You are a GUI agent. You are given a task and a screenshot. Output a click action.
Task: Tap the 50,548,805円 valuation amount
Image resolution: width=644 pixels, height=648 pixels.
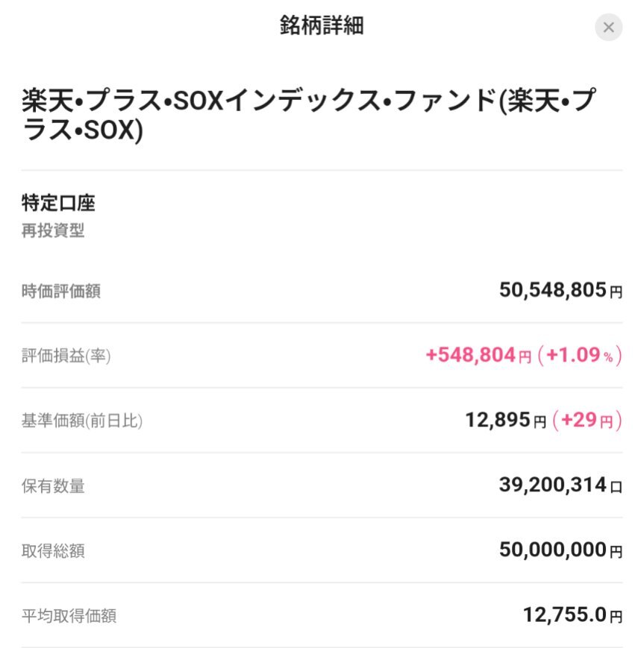560,290
